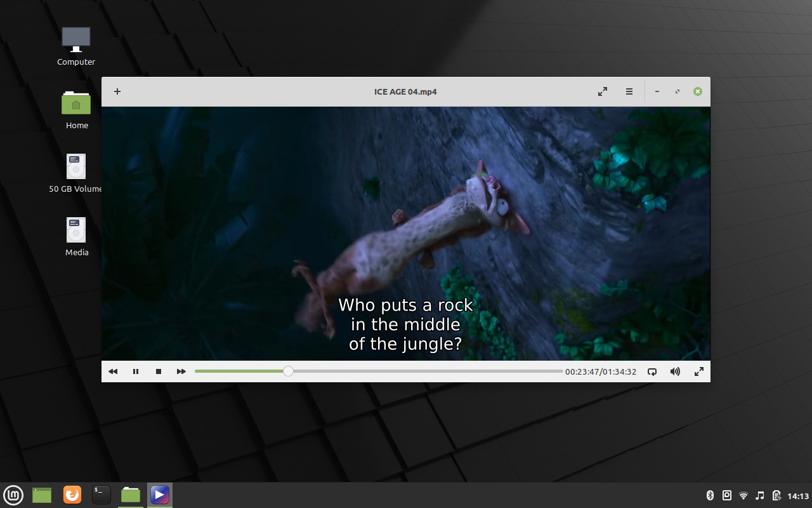Viewport: 812px width, 508px height.
Task: Click the disk-shaped tray icon beside Bluetooth
Action: 727,495
